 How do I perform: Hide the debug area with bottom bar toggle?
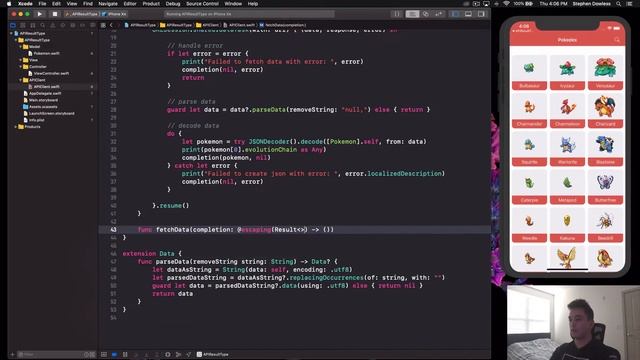104,354
